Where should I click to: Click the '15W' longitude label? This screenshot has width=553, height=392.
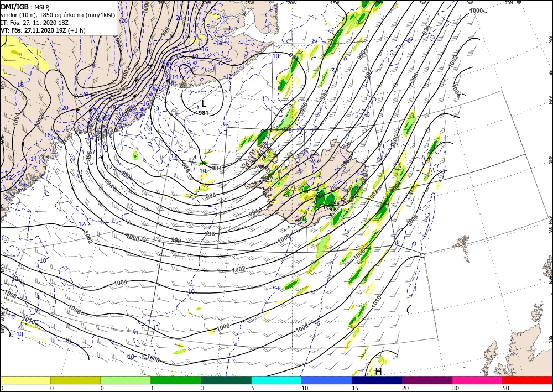[335, 3]
